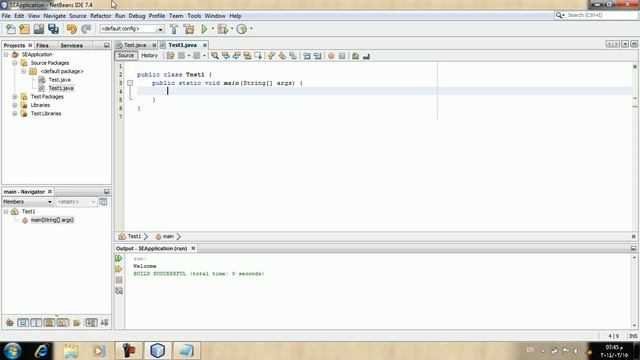Image resolution: width=640 pixels, height=360 pixels.
Task: Click the Source view button
Action: pyautogui.click(x=126, y=56)
